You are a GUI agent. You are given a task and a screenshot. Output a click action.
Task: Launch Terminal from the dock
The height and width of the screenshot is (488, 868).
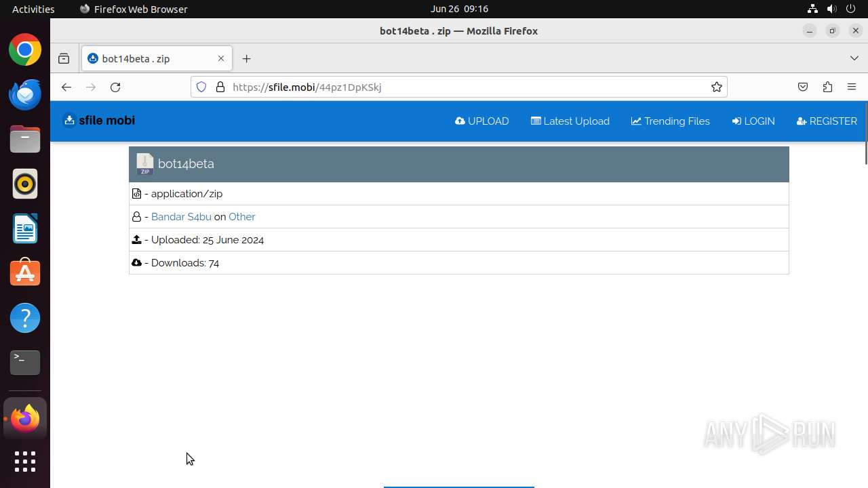(25, 363)
